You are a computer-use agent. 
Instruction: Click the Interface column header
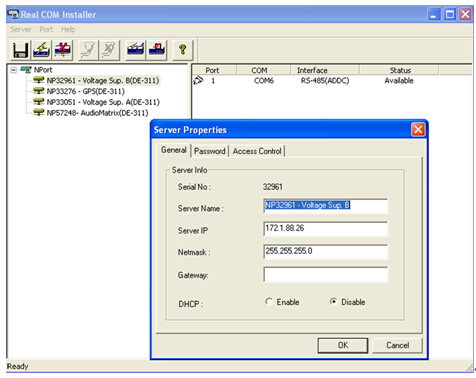[325, 70]
